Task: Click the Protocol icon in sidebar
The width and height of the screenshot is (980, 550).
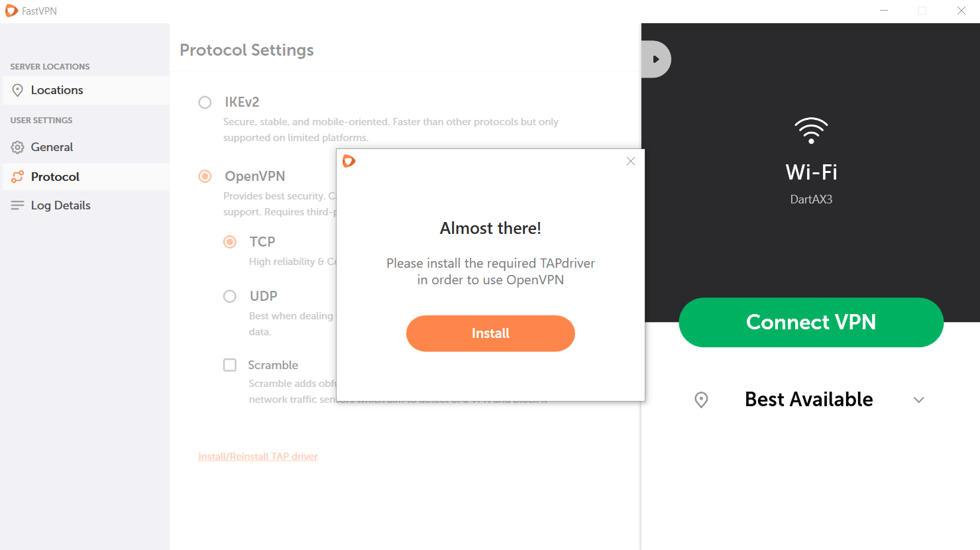Action: pyautogui.click(x=18, y=177)
